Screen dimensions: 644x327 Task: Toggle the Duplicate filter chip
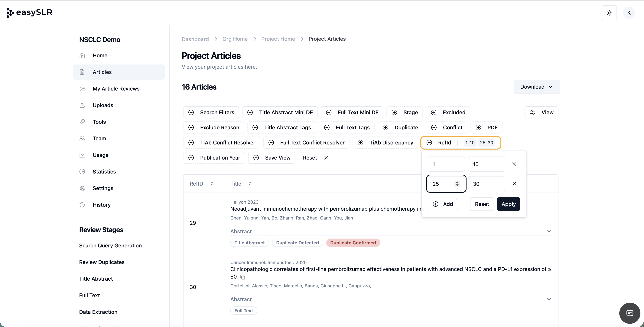tap(401, 128)
